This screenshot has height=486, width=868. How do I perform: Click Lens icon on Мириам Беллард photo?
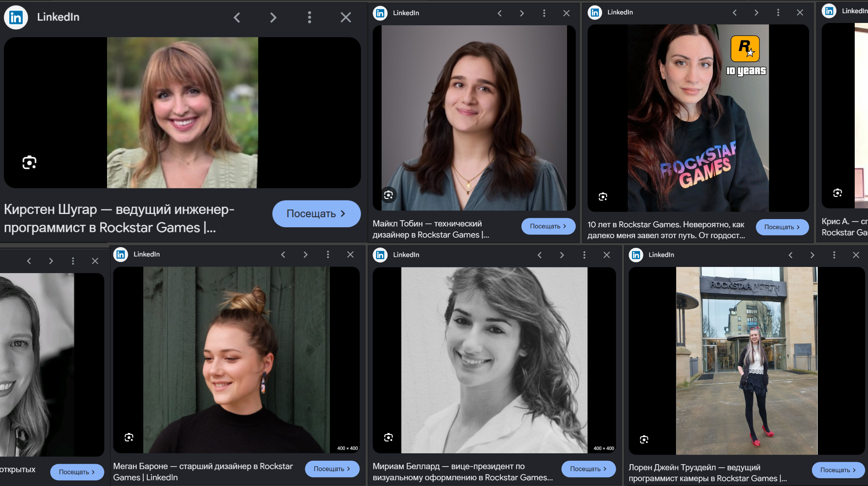[388, 437]
